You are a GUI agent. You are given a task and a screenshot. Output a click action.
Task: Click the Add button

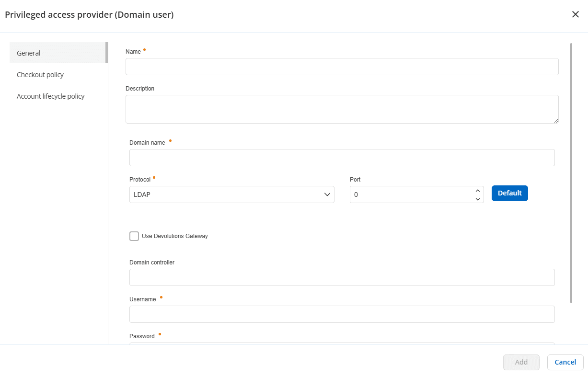521,362
